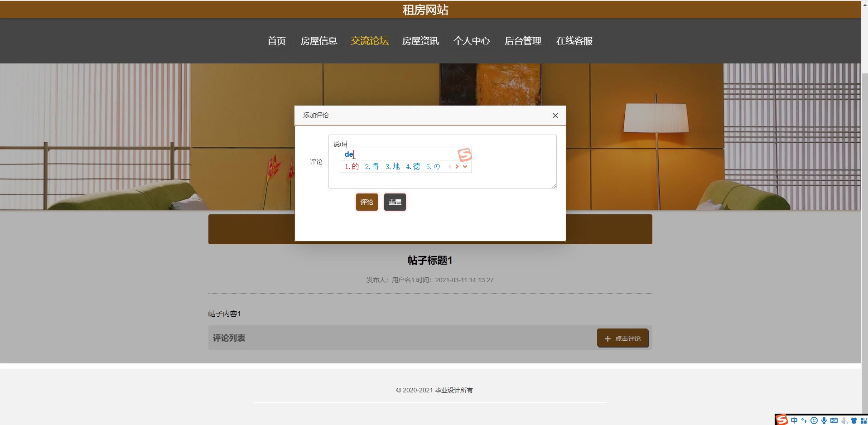Image resolution: width=868 pixels, height=425 pixels.
Task: Open the 后台管理 nav item
Action: click(523, 41)
